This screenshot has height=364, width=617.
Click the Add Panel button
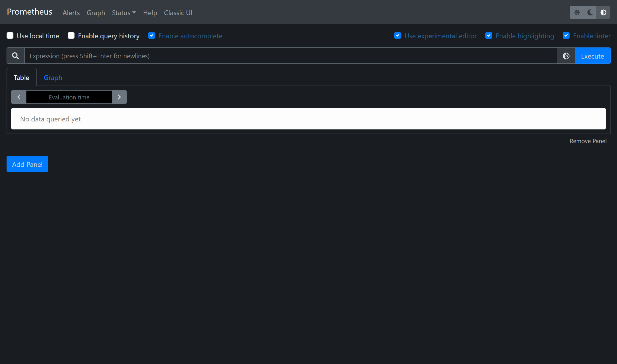[27, 164]
